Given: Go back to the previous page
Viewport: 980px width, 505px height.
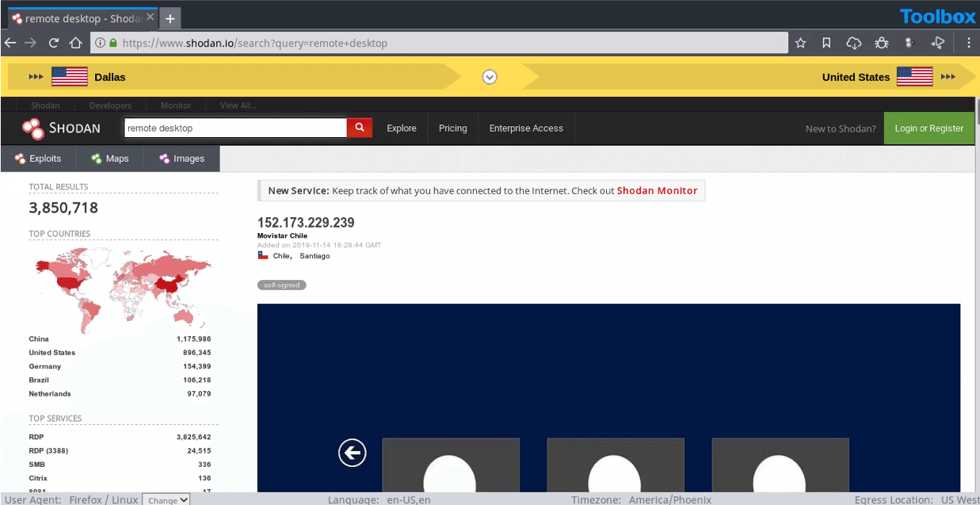Looking at the screenshot, I should [x=10, y=43].
